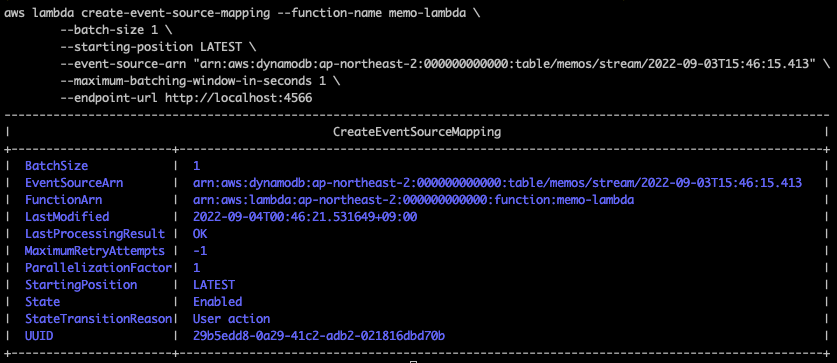Screen dimensions: 837x363
Task: Click the 'BatchSize' row label
Action: [56, 166]
